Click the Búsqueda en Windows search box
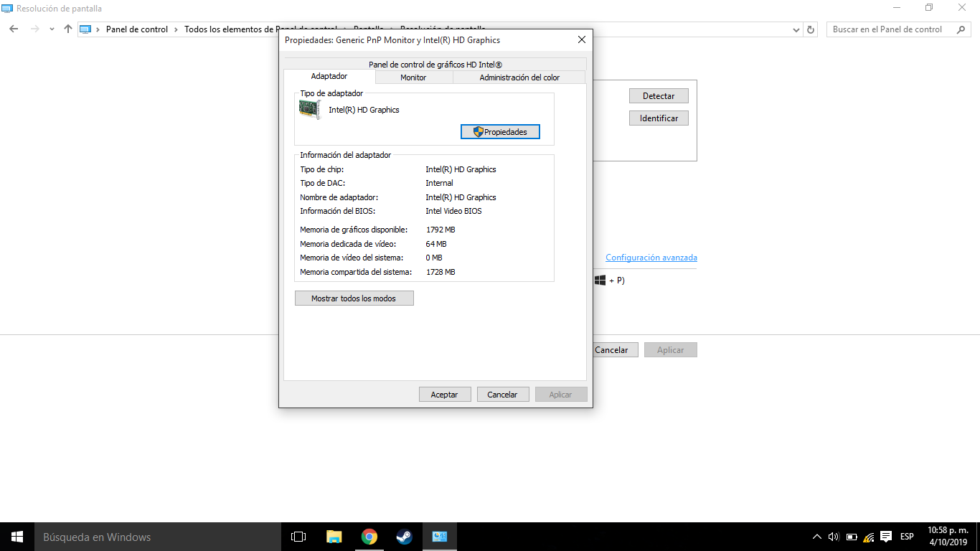 [158, 537]
